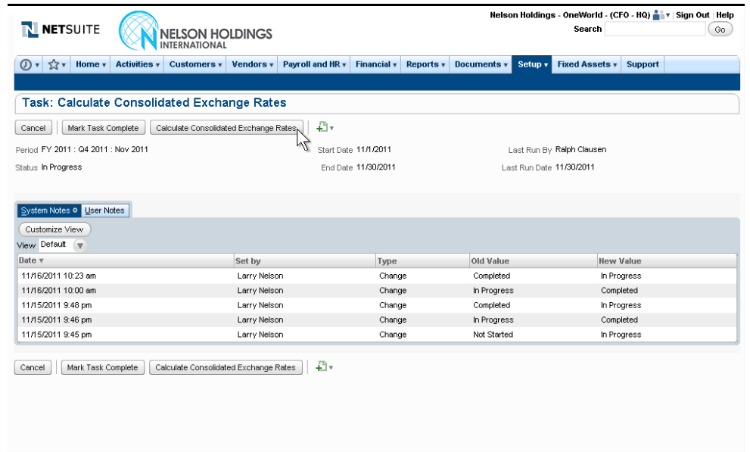The height and width of the screenshot is (452, 750).
Task: Click top Calculate Consolidated Exchange Rates button
Action: point(226,128)
